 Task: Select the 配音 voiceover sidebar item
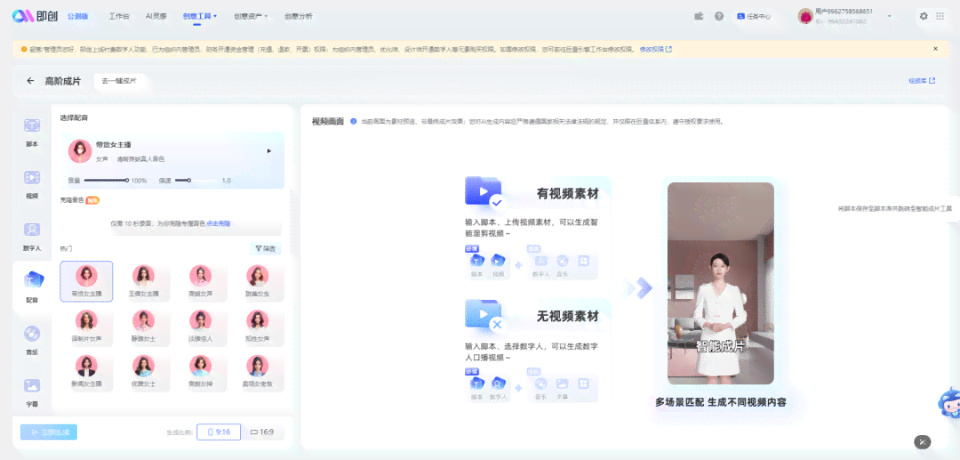(32, 287)
